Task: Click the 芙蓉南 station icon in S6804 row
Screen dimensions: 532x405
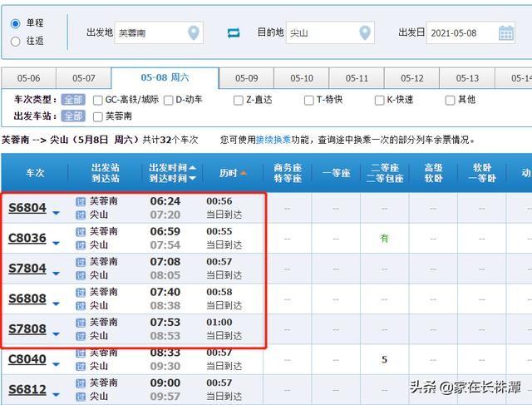Action: coord(81,201)
